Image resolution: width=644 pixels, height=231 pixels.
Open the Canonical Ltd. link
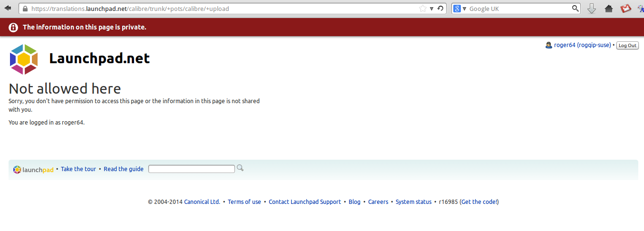coord(202,202)
